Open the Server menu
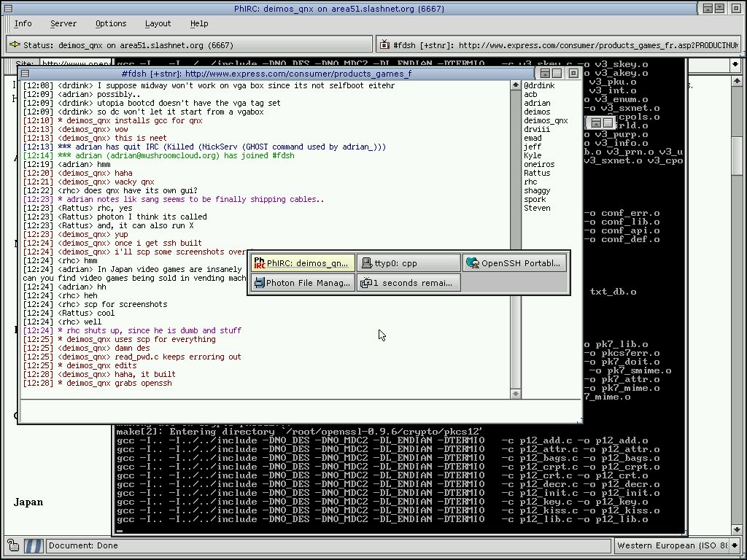The width and height of the screenshot is (747, 560). click(x=63, y=23)
